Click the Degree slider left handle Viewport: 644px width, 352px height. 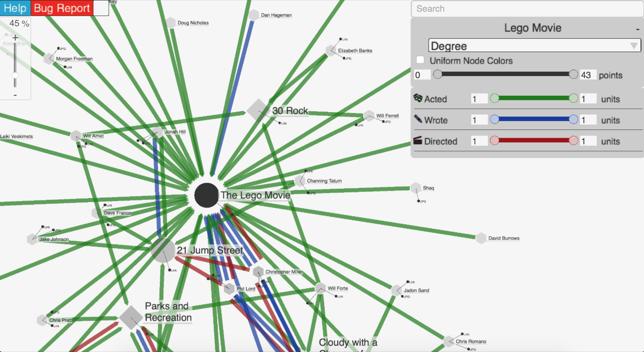pos(437,74)
